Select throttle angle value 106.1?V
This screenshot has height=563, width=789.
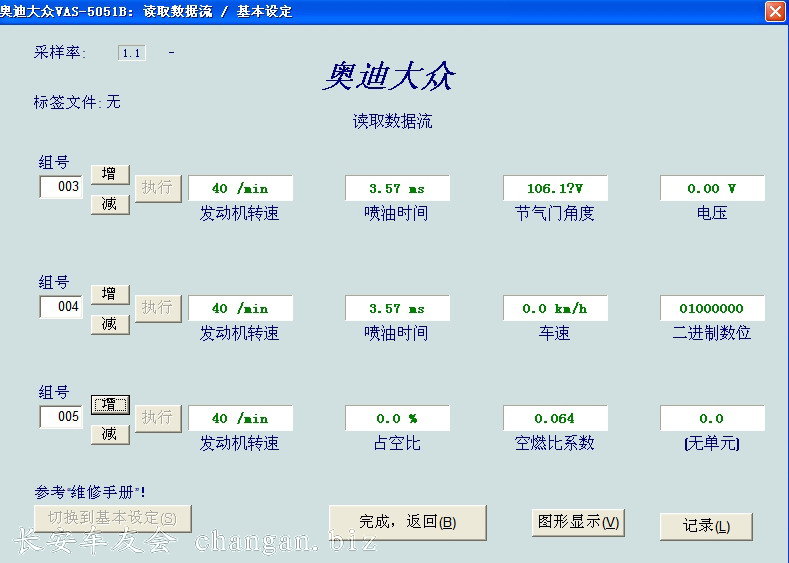(x=555, y=188)
